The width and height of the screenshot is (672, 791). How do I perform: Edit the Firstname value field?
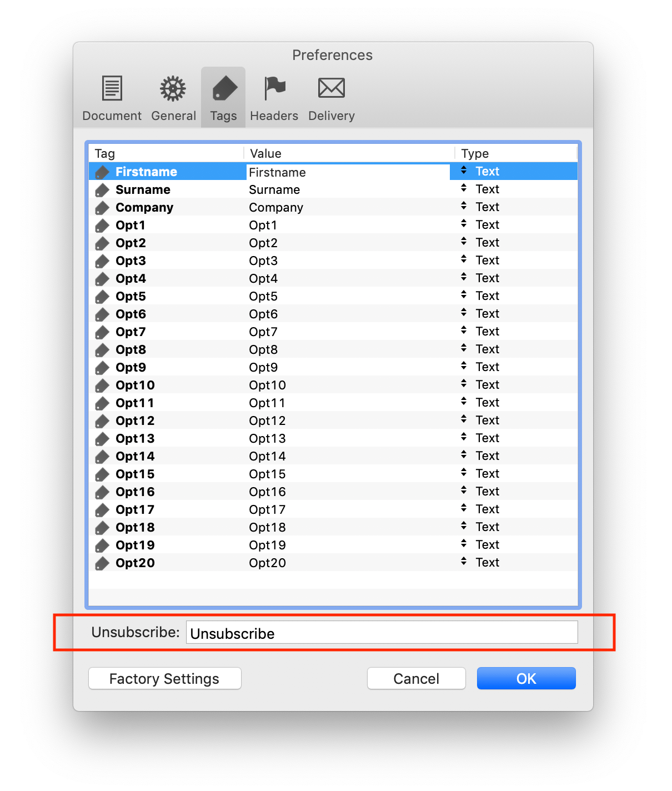click(x=347, y=172)
